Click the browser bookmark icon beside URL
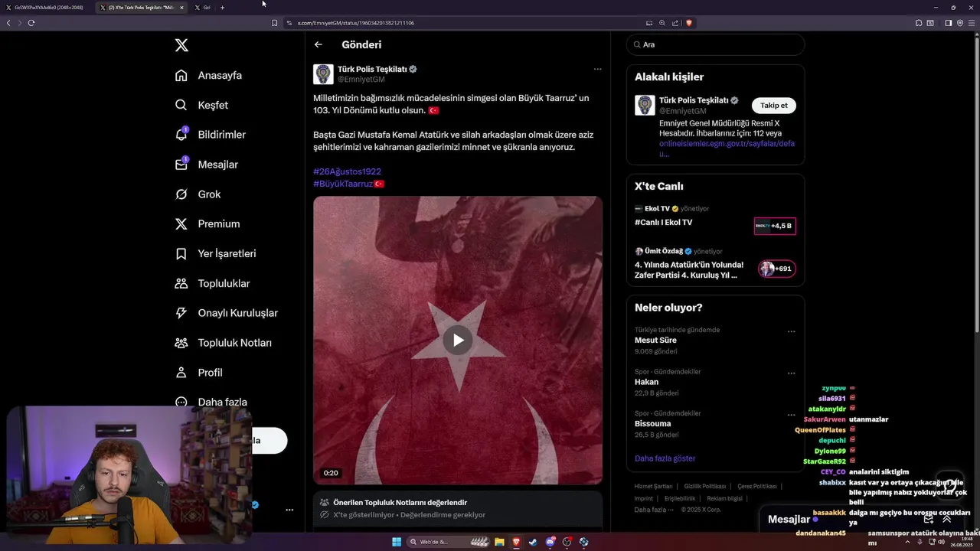The width and height of the screenshot is (980, 551). click(274, 23)
